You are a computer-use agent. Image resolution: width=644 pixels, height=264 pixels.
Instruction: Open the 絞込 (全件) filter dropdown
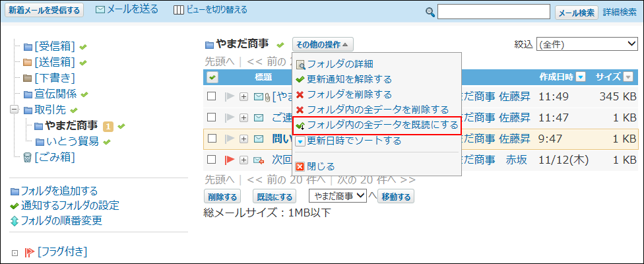pyautogui.click(x=587, y=44)
